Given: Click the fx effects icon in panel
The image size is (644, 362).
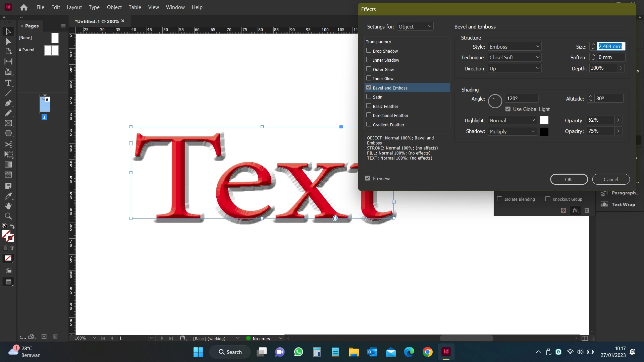Looking at the screenshot, I should [x=575, y=210].
